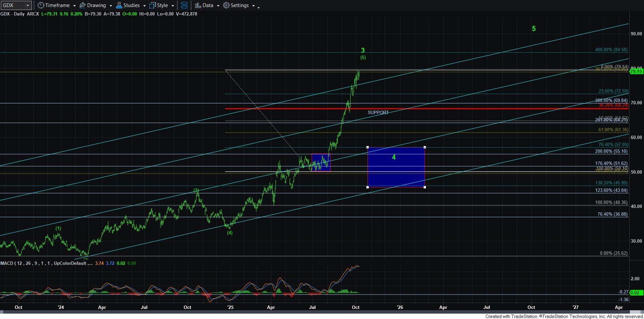Expand the Studies dropdown arrow
This screenshot has width=644, height=319.
click(x=144, y=6)
